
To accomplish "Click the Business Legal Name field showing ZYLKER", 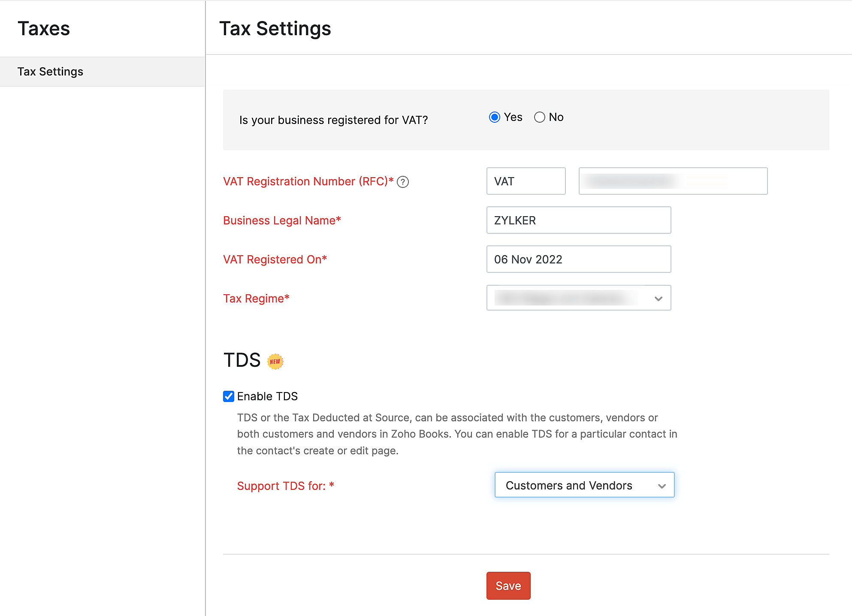I will [578, 220].
